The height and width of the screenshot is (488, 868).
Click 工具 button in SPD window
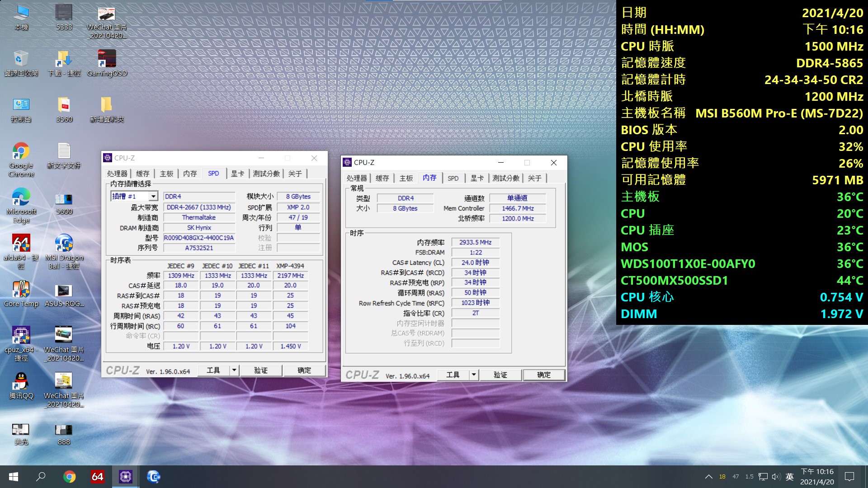(x=213, y=370)
